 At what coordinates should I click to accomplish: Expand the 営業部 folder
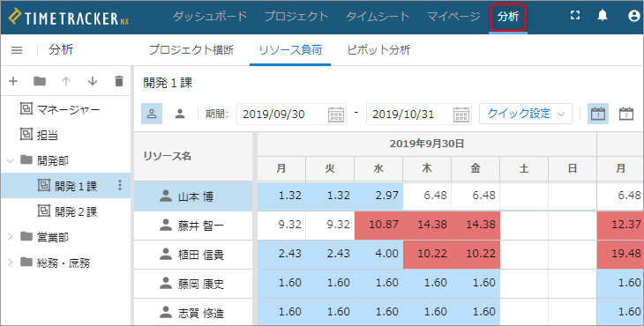pyautogui.click(x=11, y=237)
